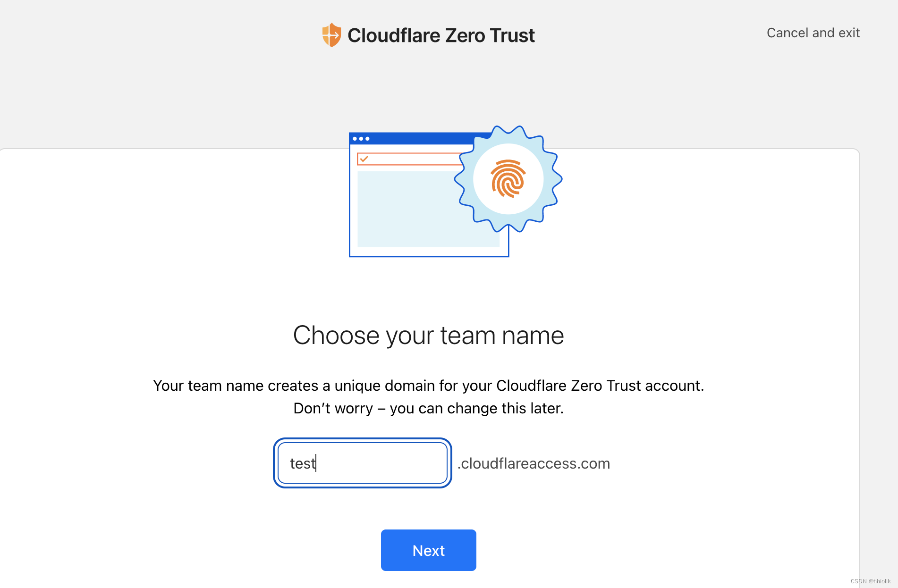Click the team name description paragraph
The width and height of the screenshot is (898, 588).
[429, 397]
